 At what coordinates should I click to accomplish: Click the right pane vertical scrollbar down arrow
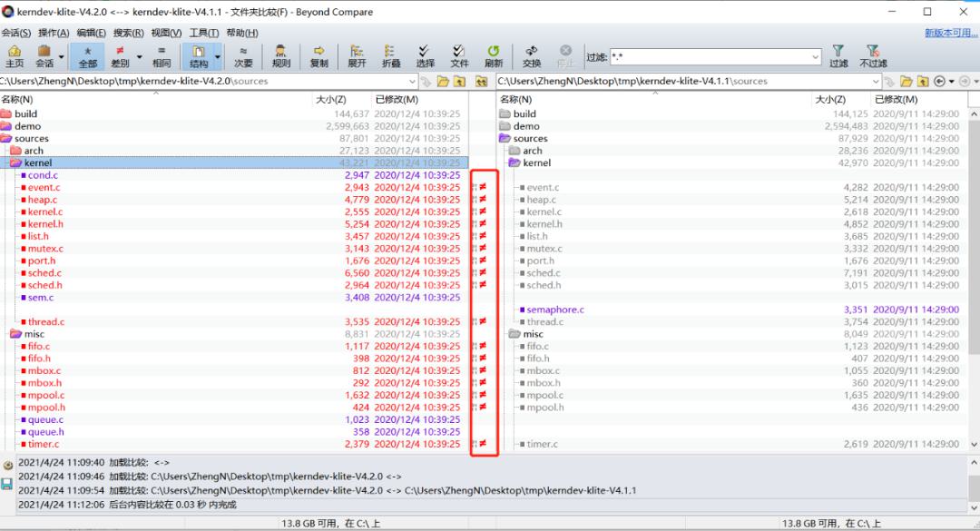pos(974,445)
